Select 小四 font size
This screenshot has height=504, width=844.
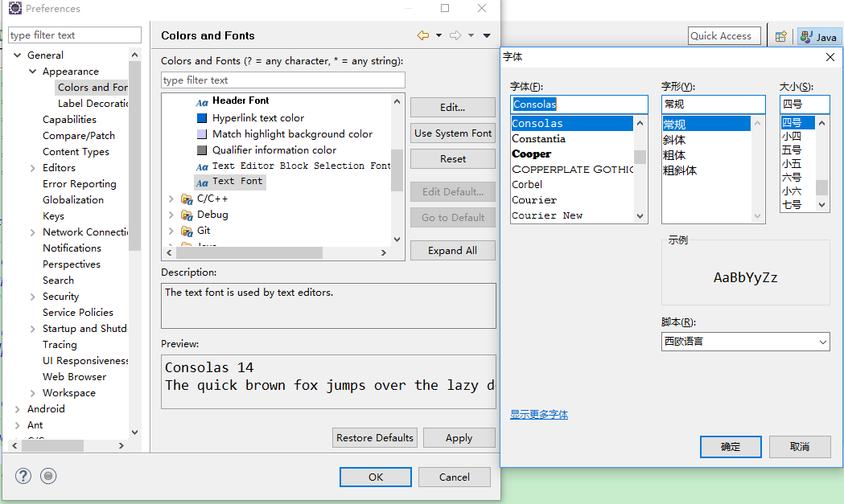pyautogui.click(x=791, y=137)
